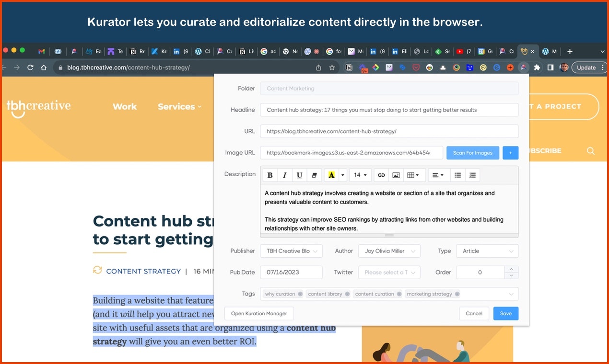Switch to the Notion 'Re' tab
The width and height of the screenshot is (609, 364).
(x=137, y=51)
